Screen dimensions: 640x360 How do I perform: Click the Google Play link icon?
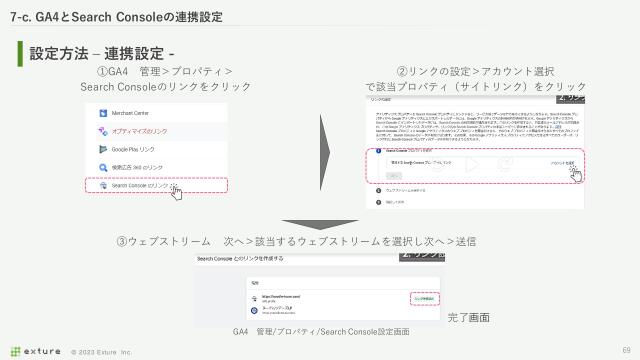pos(103,149)
